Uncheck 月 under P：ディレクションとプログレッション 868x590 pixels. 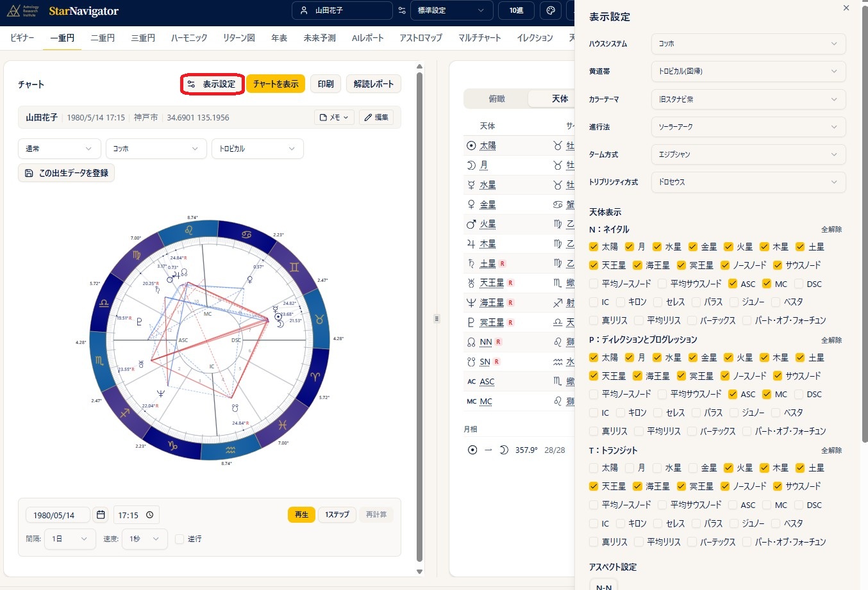(630, 357)
